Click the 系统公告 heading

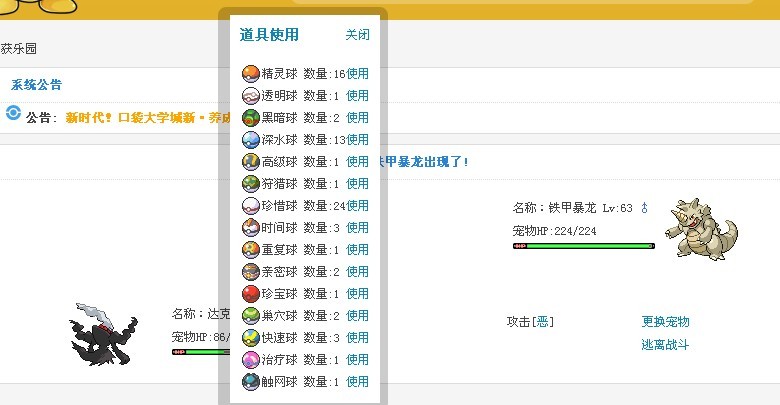pos(36,85)
